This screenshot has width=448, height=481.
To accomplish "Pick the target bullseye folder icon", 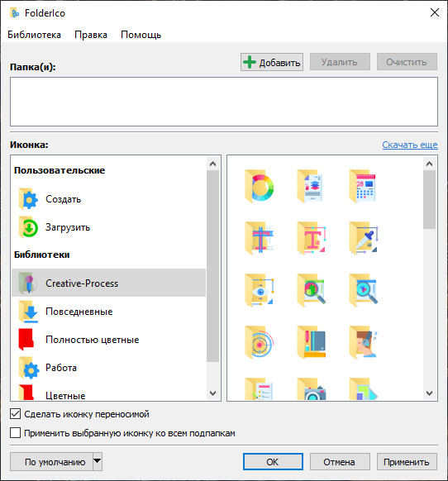I will [260, 342].
